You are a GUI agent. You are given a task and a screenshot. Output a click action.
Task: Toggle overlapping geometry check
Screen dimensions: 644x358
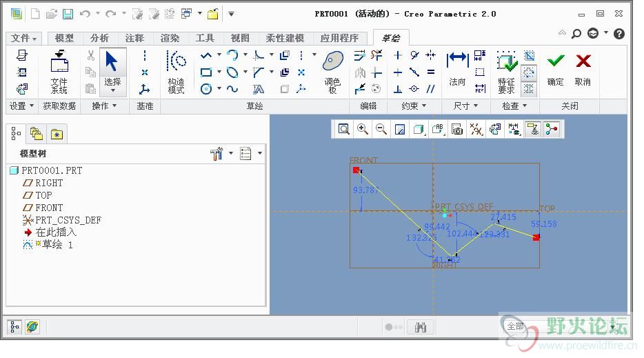tap(529, 55)
